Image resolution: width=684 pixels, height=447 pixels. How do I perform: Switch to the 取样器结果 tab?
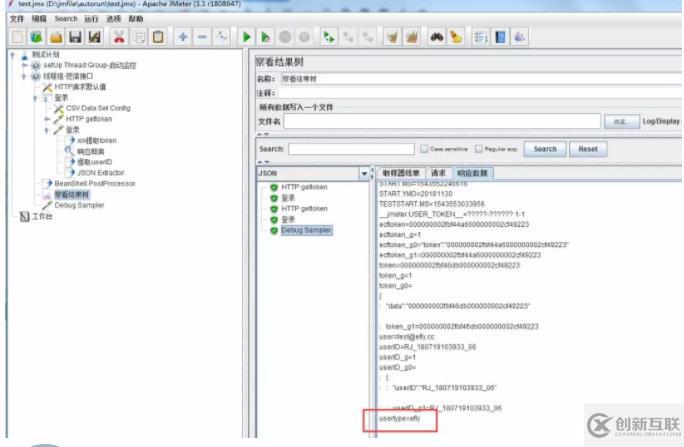click(x=401, y=173)
